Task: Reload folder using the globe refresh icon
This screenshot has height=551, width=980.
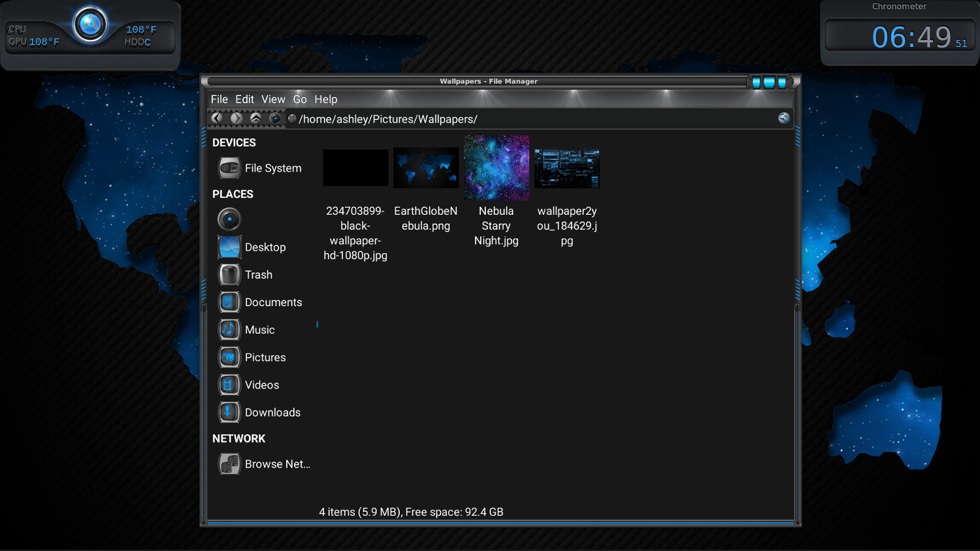Action: tap(783, 118)
